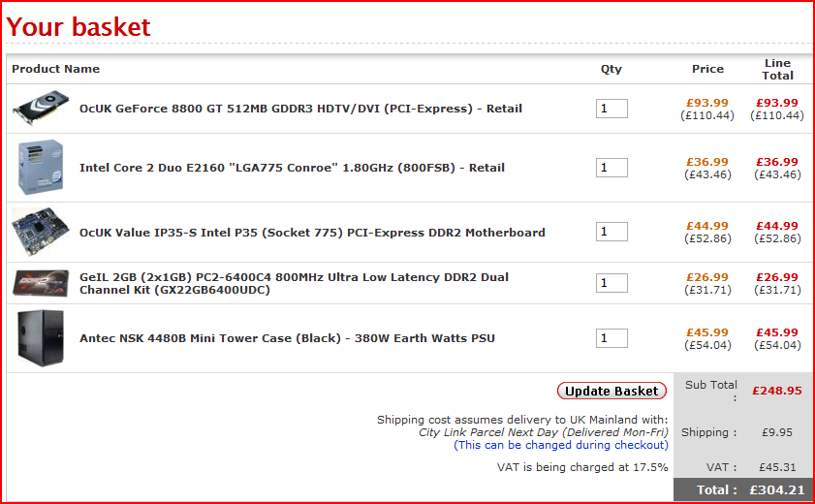Click the Update Basket button
The image size is (815, 504).
[611, 391]
